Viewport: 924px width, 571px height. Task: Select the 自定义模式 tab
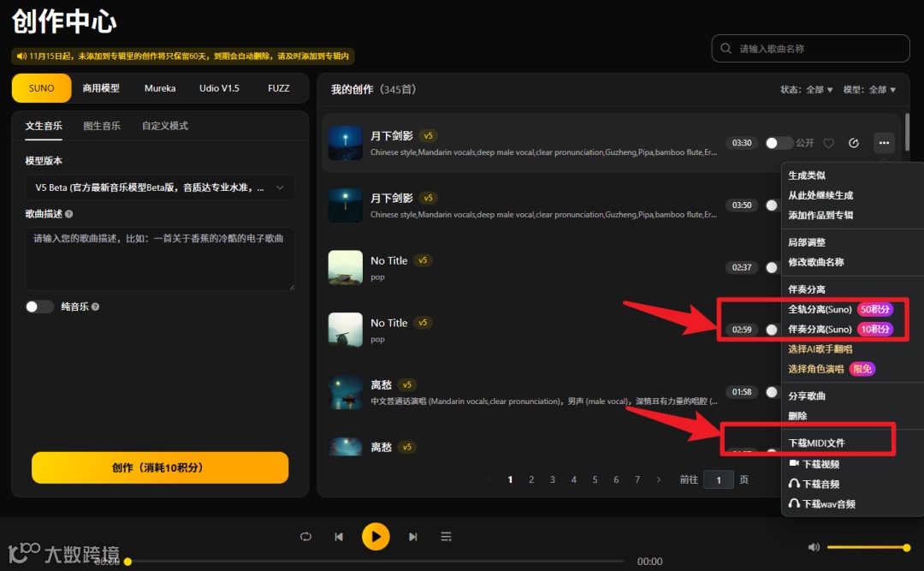point(165,126)
